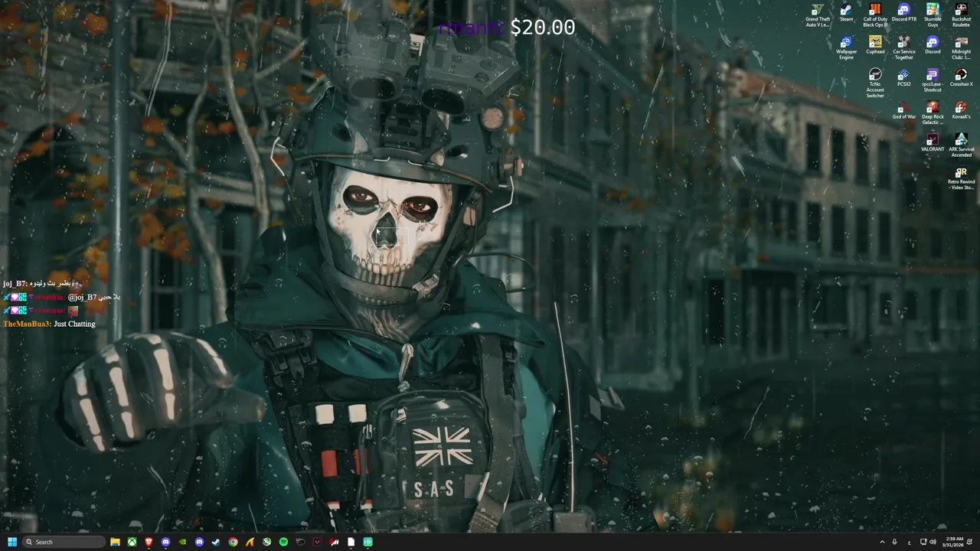Open Grand Theft Auto V desktop shortcut
980x551 pixels.
click(817, 15)
